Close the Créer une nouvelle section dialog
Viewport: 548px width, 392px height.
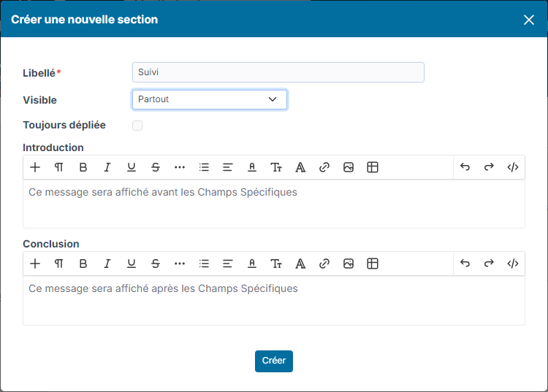(x=529, y=20)
